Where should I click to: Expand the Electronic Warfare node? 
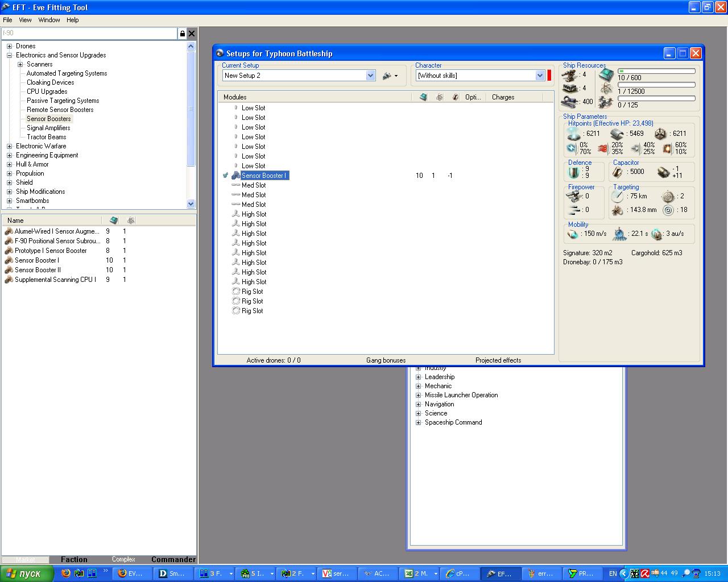[9, 146]
